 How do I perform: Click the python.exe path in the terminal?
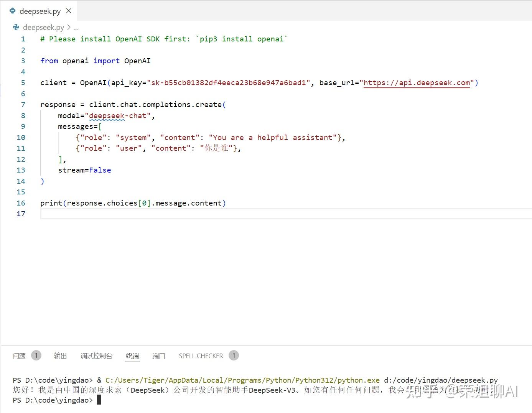tap(242, 380)
